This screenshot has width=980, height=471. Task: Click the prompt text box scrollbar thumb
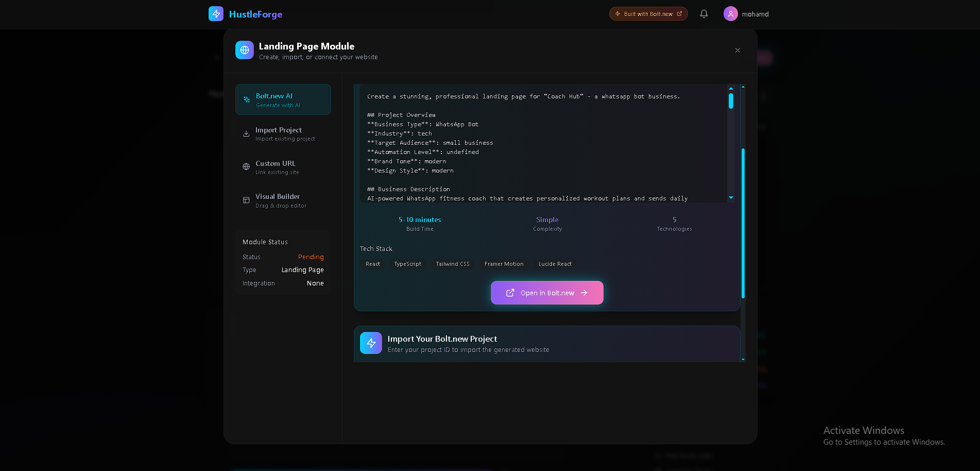point(731,101)
